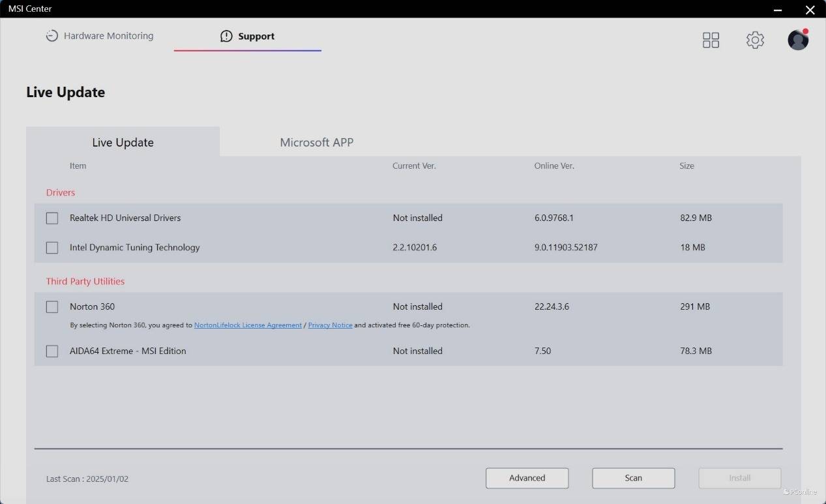Click the Norton 360 item name
Image resolution: width=826 pixels, height=504 pixels.
pyautogui.click(x=92, y=306)
